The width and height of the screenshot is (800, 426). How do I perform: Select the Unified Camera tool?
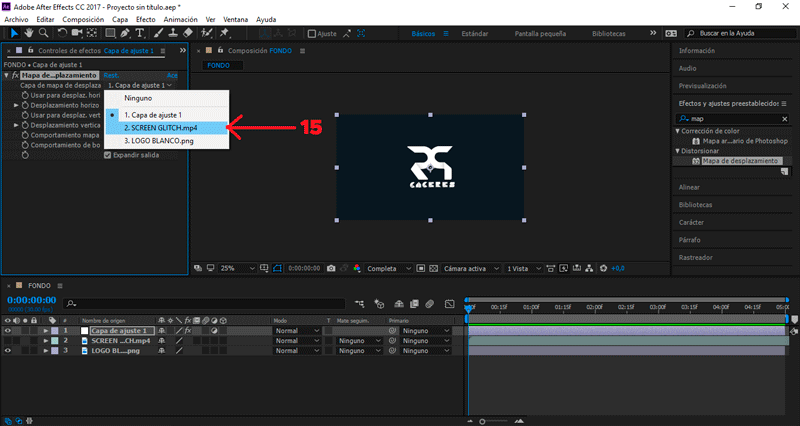[x=77, y=33]
